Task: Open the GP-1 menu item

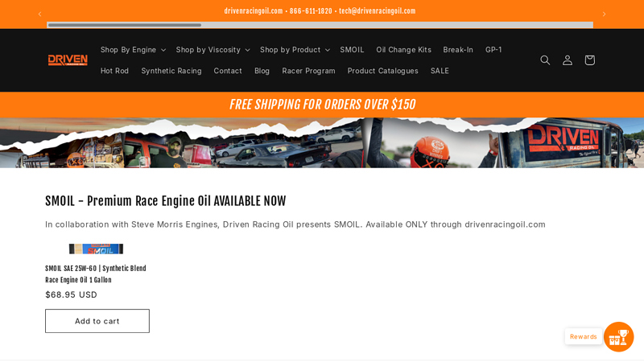Action: click(x=493, y=50)
